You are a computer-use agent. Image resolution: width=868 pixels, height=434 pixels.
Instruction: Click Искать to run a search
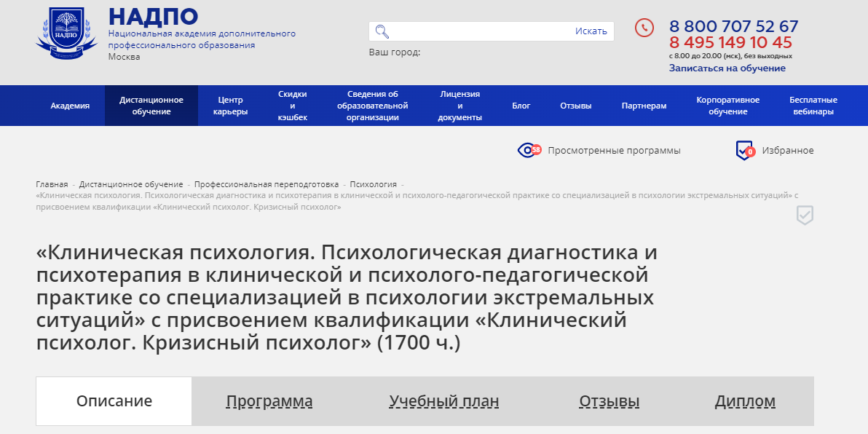[x=591, y=31]
